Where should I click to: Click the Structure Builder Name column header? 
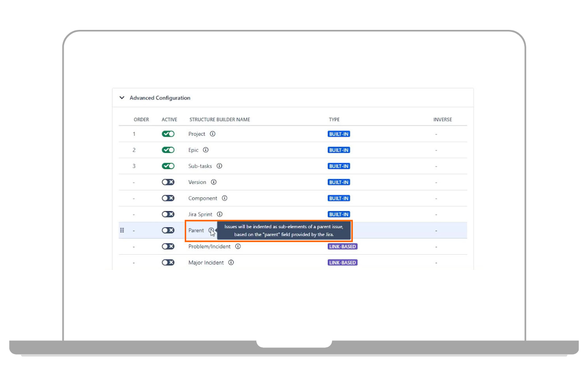pyautogui.click(x=220, y=120)
